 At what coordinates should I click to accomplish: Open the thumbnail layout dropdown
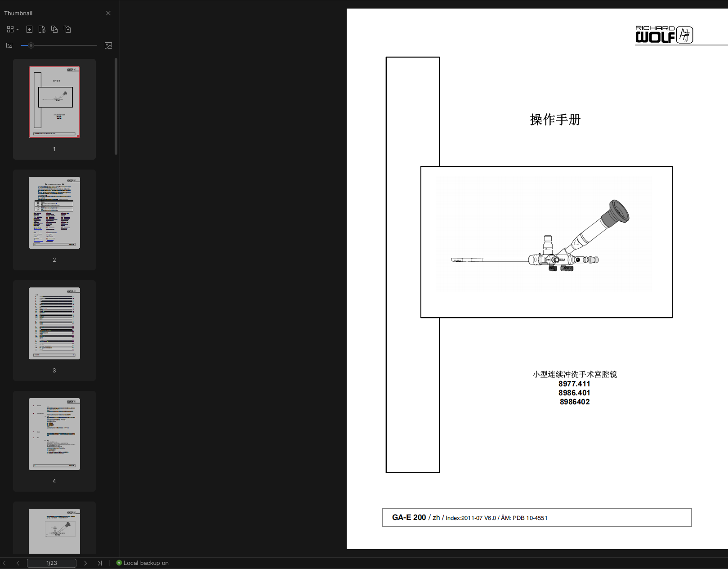[12, 29]
